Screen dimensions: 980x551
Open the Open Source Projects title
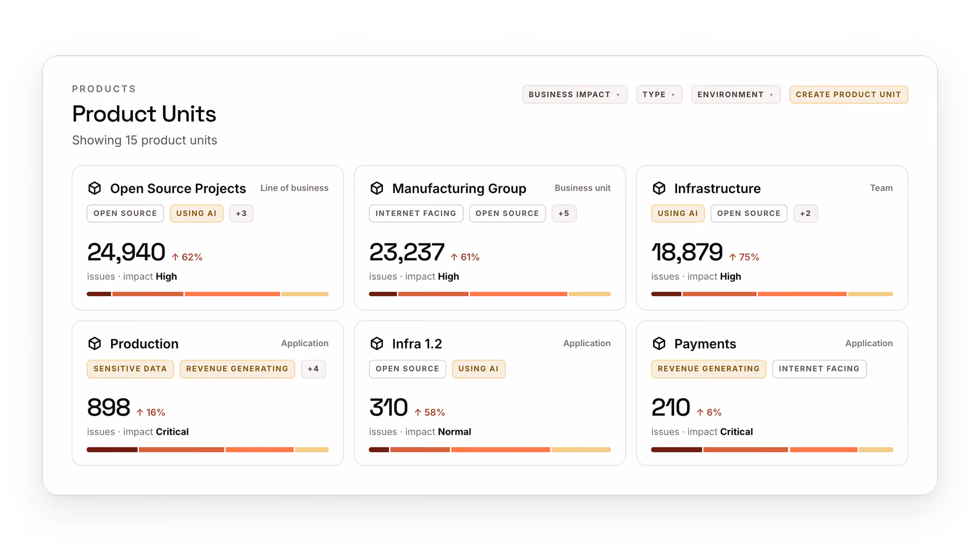(178, 188)
